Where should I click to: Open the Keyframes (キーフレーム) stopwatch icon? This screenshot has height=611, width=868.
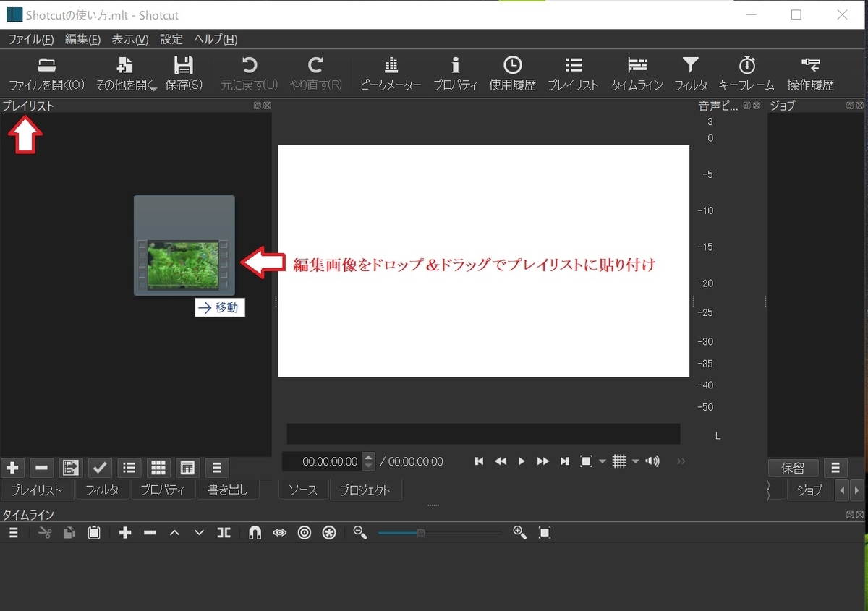746,66
